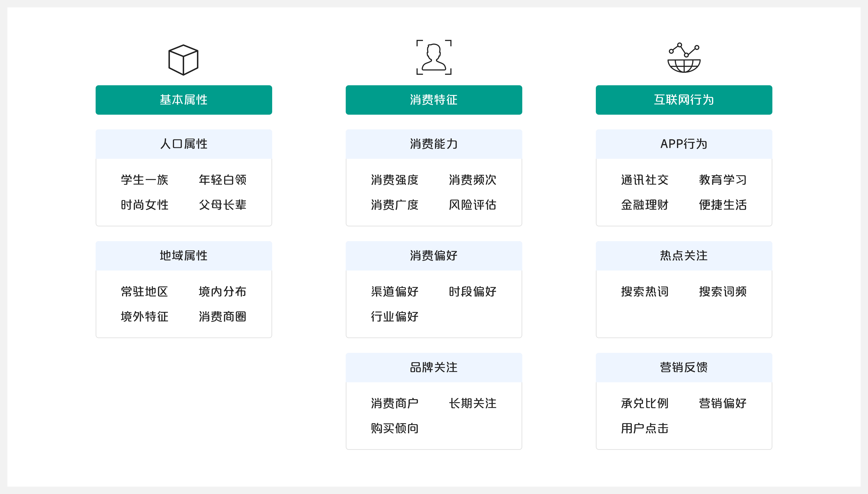
Task: Open the 人口属性 section header
Action: click(x=184, y=144)
